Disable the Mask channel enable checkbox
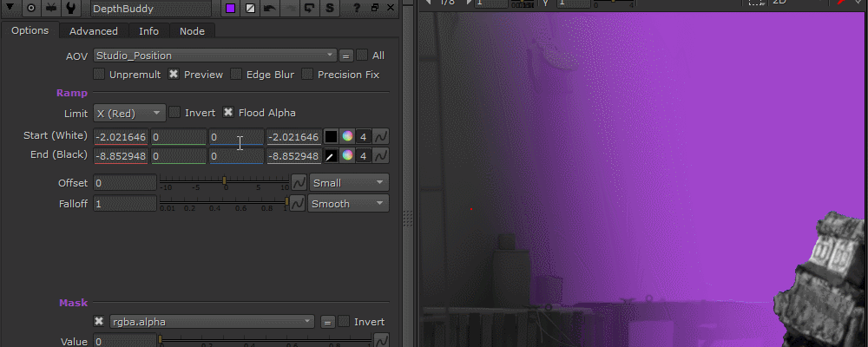Viewport: 868px width, 347px height. (x=99, y=322)
